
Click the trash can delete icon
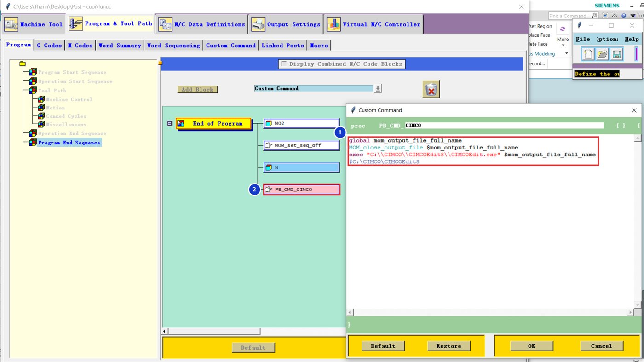tap(431, 89)
